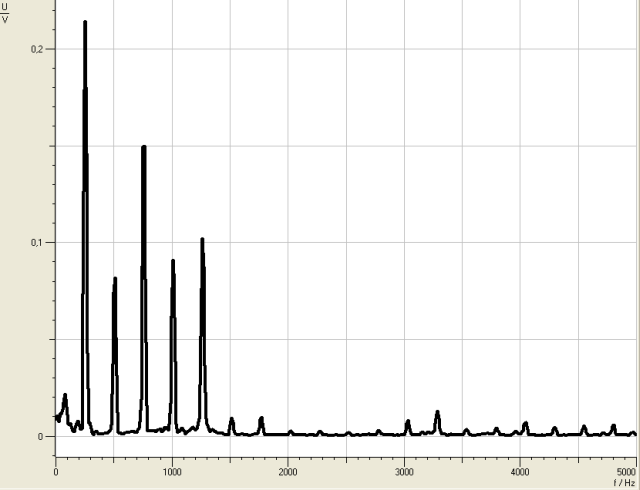Click the 1000 Hz harmonic peak

pos(173,262)
